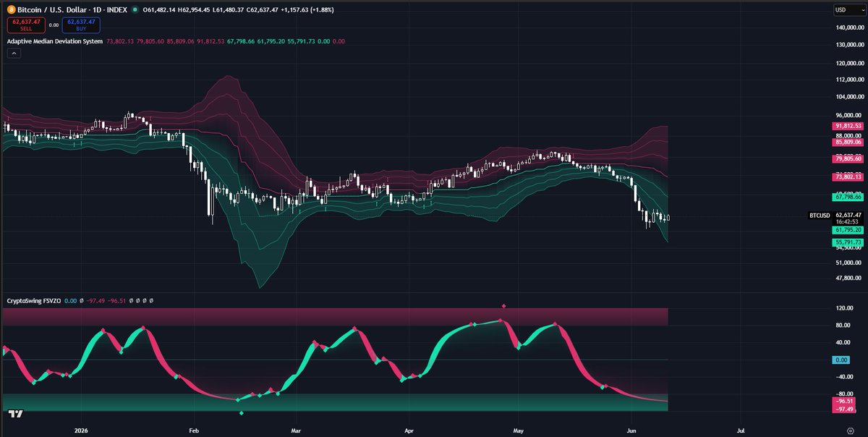
Task: Click the -96.51 oscillator value label
Action: 844,400
